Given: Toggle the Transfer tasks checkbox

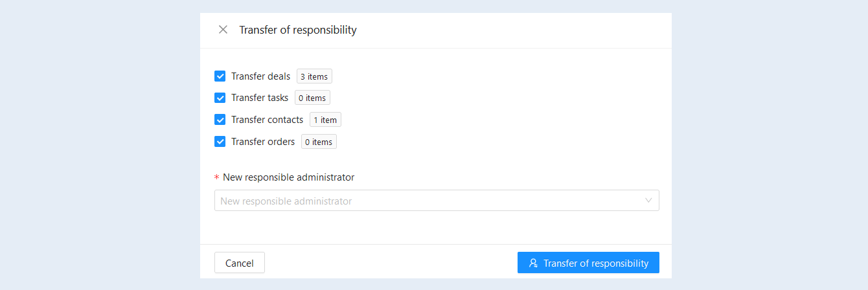Looking at the screenshot, I should click(x=220, y=98).
